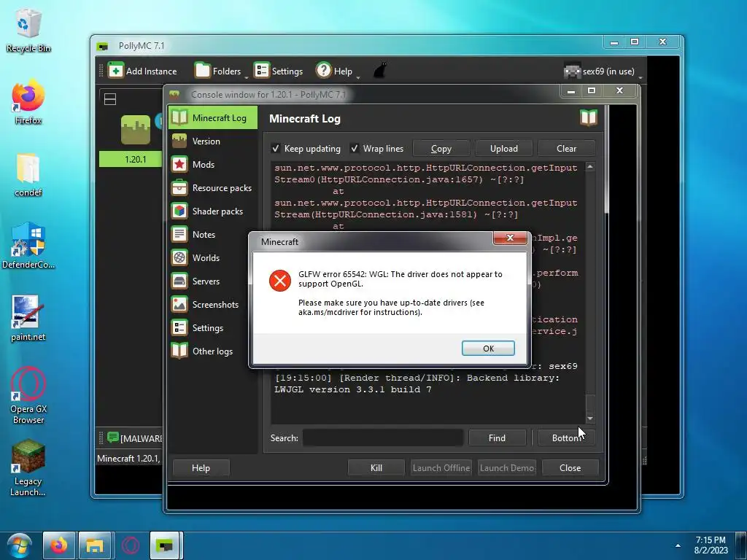This screenshot has width=747, height=560.
Task: Open Settings from PollyMC toolbar
Action: tap(278, 71)
